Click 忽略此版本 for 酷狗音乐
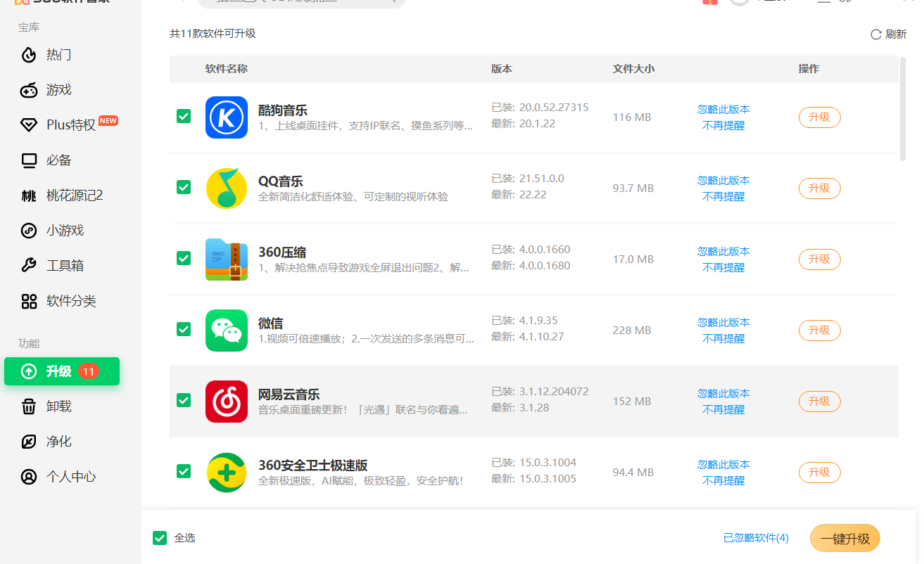The width and height of the screenshot is (924, 564). 723,110
